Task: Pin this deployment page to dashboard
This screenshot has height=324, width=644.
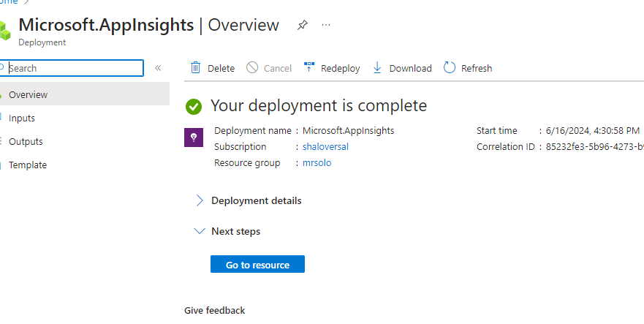Action: (302, 25)
